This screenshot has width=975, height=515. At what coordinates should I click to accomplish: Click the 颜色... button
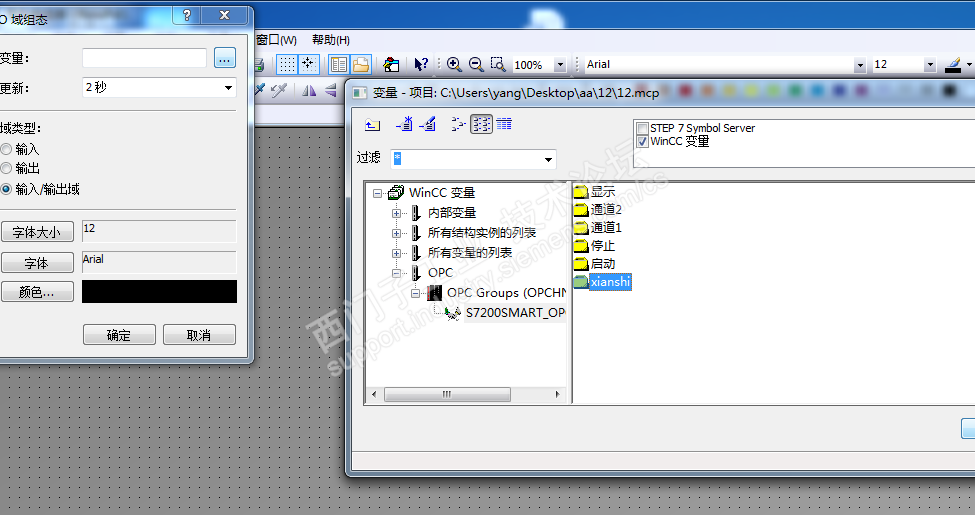click(37, 292)
